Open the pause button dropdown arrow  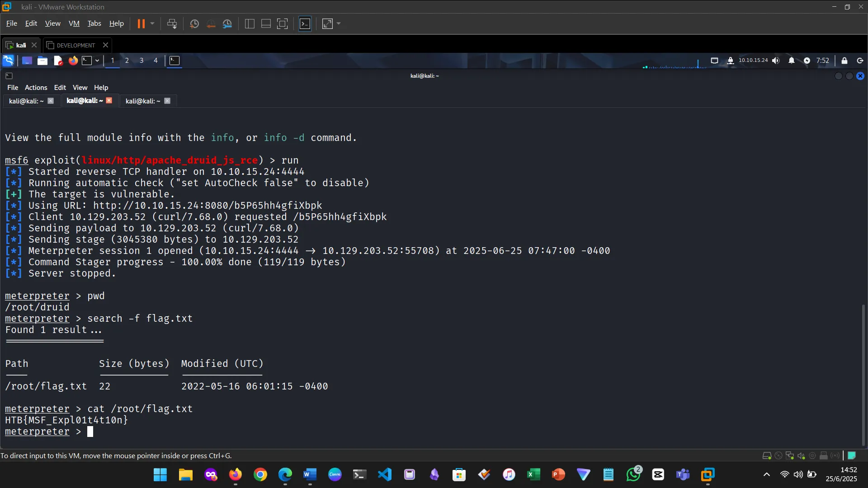click(x=152, y=23)
